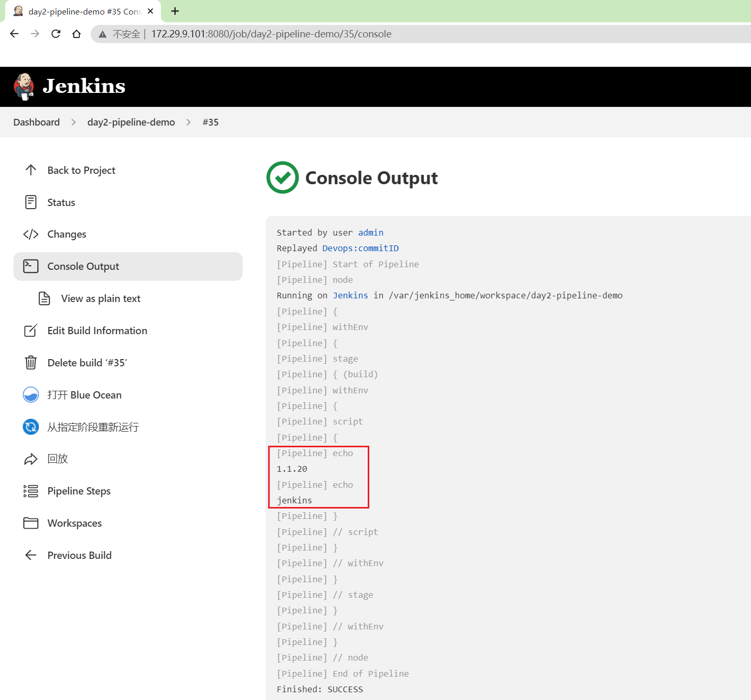Expand the chevron after day2-pipeline-demo breadcrumb
Image resolution: width=751 pixels, height=700 pixels.
tap(189, 122)
